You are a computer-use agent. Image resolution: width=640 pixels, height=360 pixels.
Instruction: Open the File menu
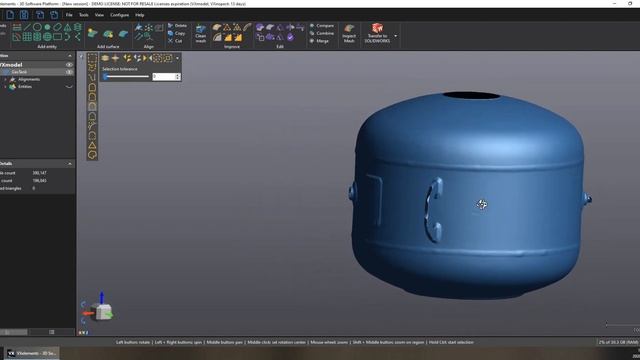pos(69,15)
